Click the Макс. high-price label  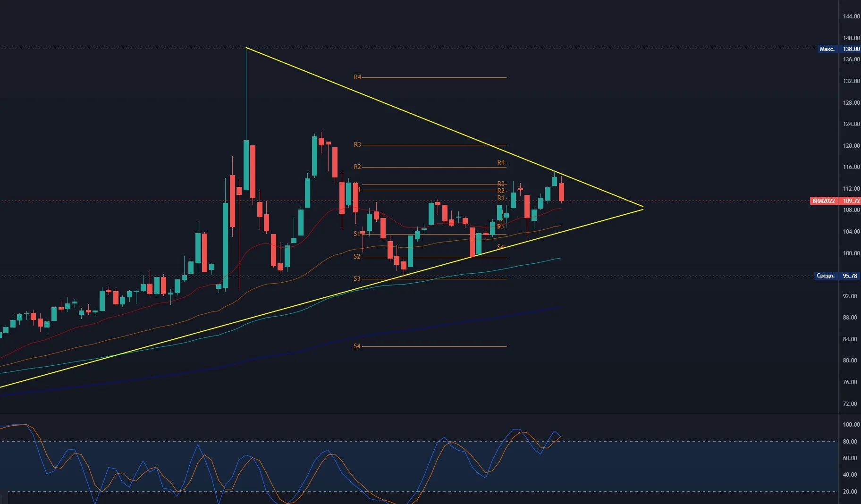[827, 49]
